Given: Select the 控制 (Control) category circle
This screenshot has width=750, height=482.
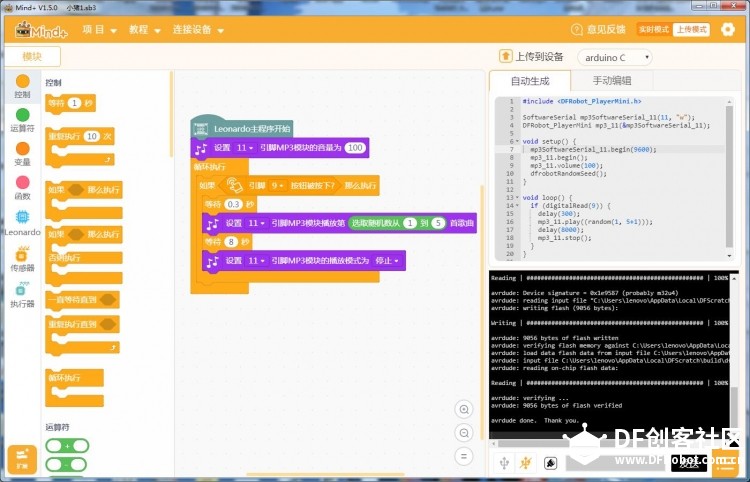Looking at the screenshot, I should click(x=22, y=81).
